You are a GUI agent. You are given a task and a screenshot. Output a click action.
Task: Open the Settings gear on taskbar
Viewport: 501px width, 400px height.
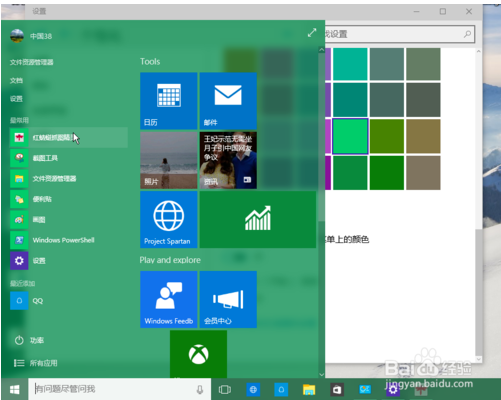[x=393, y=390]
